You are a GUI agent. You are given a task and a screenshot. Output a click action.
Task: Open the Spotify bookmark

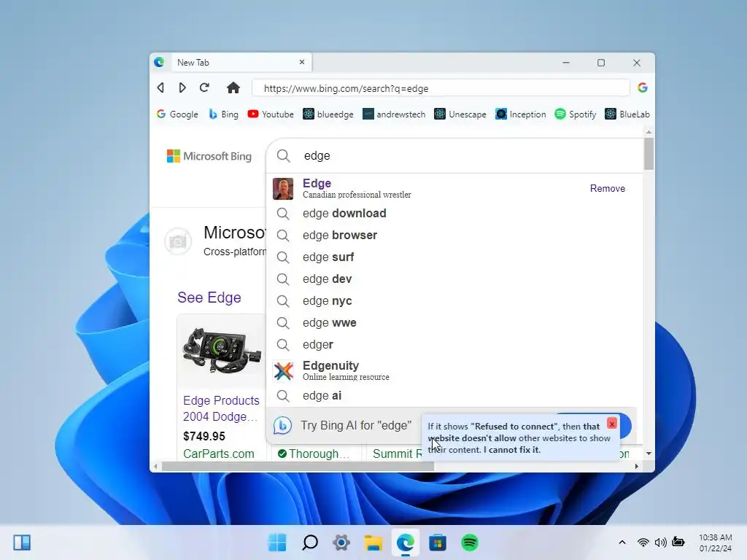click(x=576, y=114)
